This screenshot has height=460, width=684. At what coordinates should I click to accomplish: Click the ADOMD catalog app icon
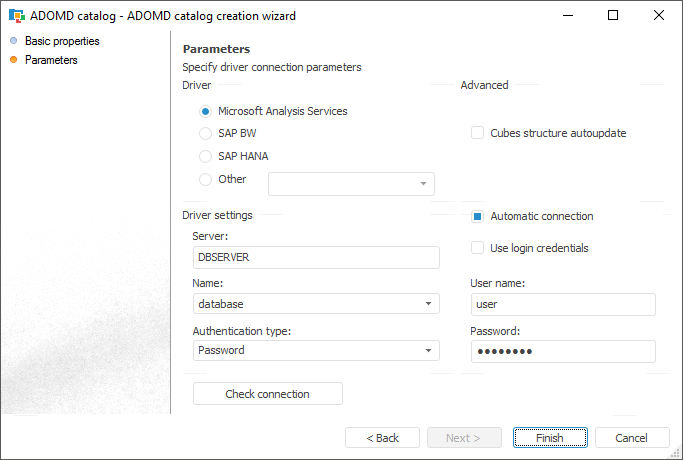[x=17, y=16]
